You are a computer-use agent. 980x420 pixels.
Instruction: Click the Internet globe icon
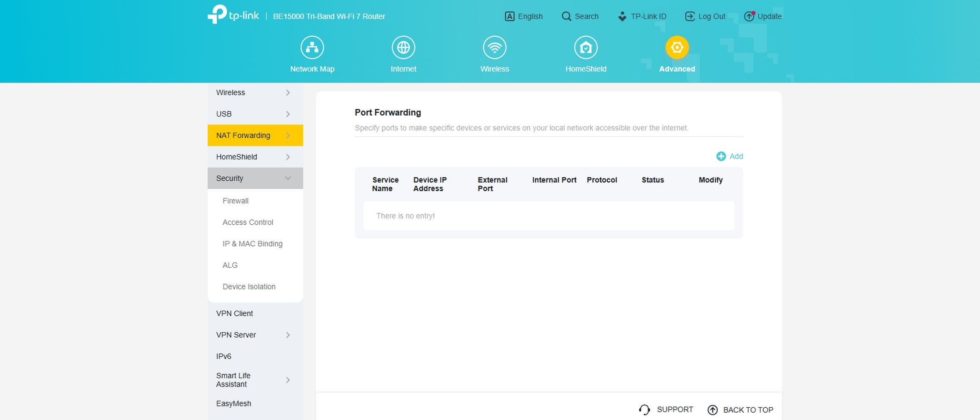click(x=403, y=48)
